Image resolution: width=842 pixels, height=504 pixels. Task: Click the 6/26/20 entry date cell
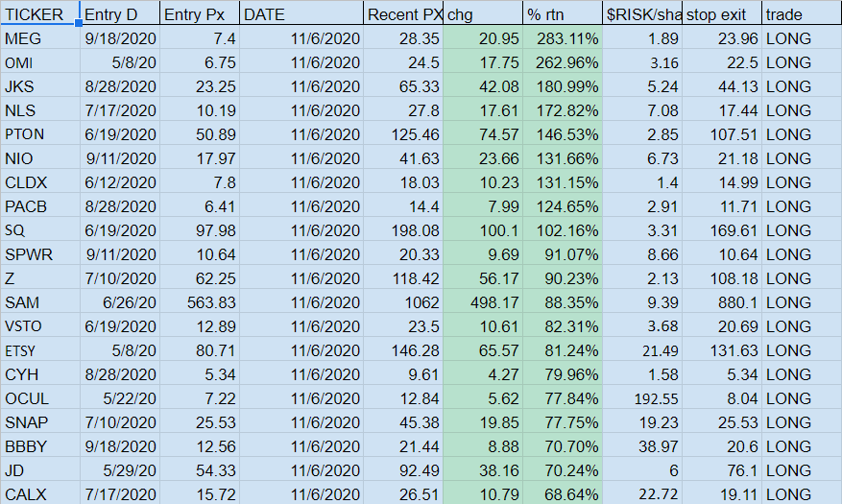click(120, 302)
